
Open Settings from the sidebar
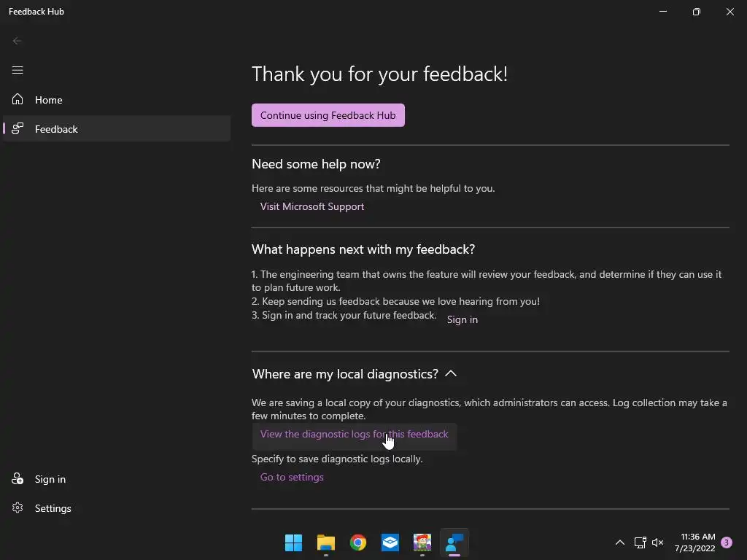[117, 508]
